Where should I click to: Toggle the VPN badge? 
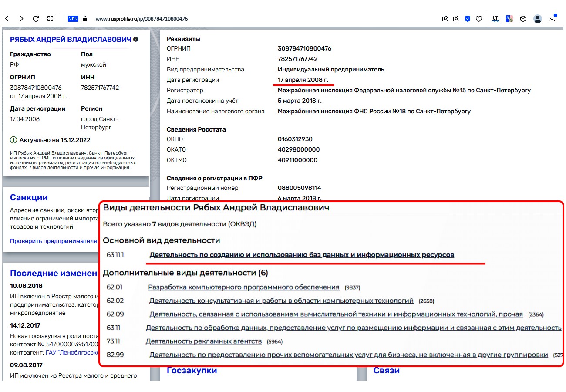[x=73, y=19]
